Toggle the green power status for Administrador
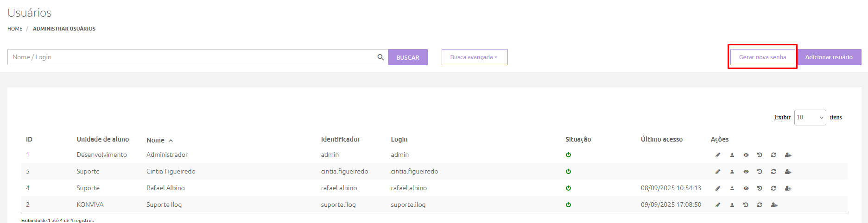Screen dimensions: 868x223 568,155
